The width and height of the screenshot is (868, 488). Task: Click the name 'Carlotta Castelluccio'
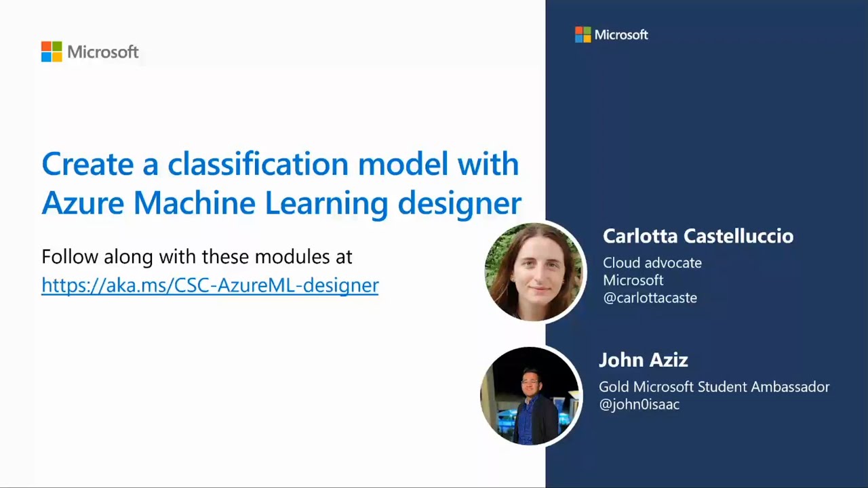coord(698,236)
